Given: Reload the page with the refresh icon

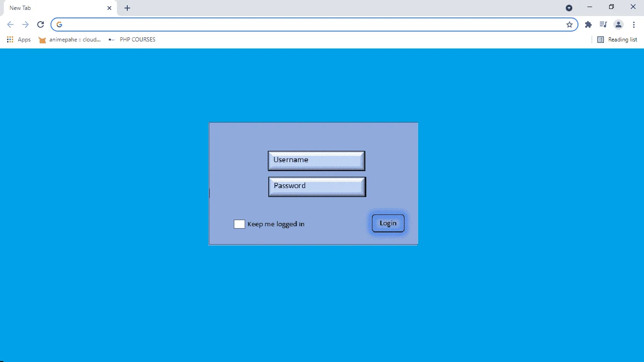Looking at the screenshot, I should point(41,25).
